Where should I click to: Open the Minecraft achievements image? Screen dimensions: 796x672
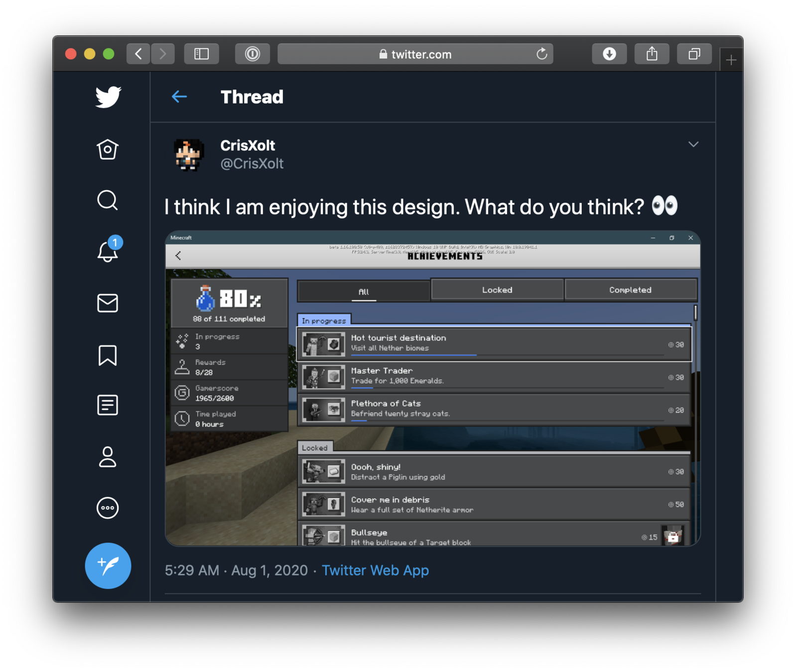[433, 388]
